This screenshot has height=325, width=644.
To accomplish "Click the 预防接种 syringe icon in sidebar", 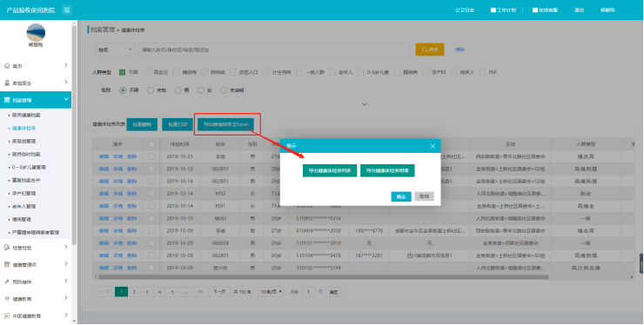I will click(7, 282).
